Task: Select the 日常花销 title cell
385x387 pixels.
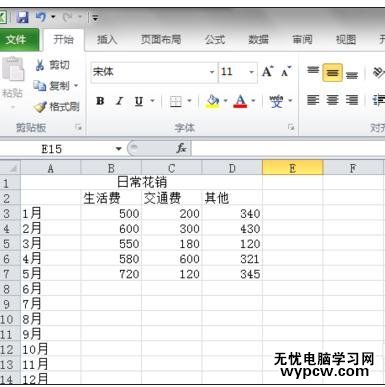Action: 141,182
